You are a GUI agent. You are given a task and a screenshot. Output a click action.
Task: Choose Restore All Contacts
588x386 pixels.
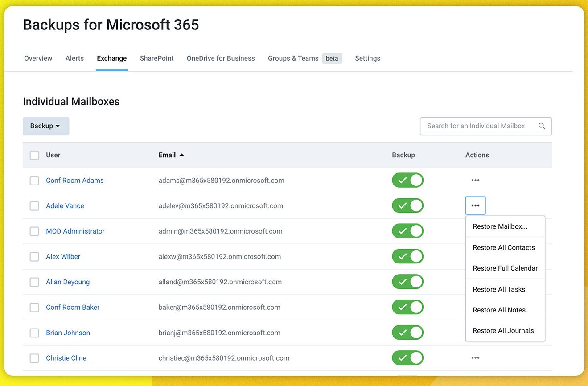[x=506, y=247]
